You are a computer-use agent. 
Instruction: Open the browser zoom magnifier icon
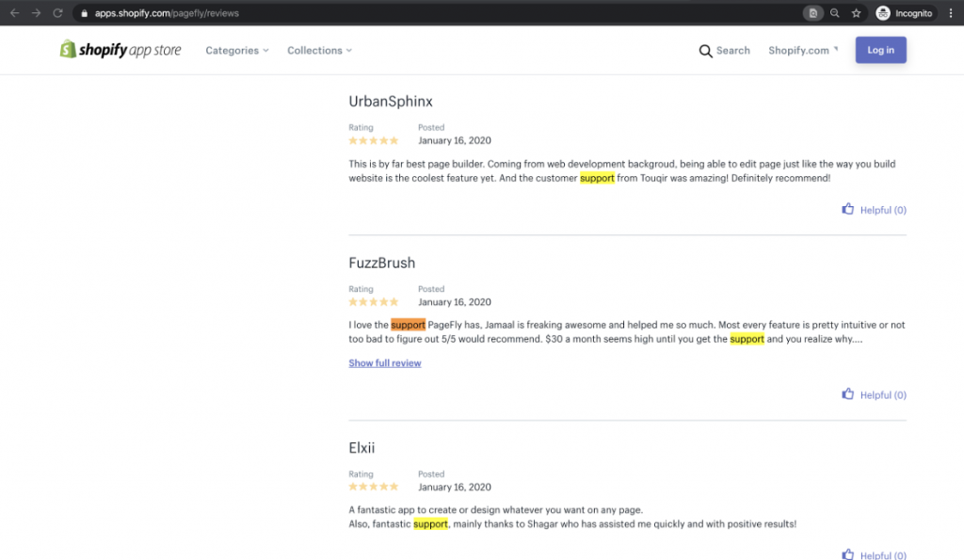coord(835,13)
